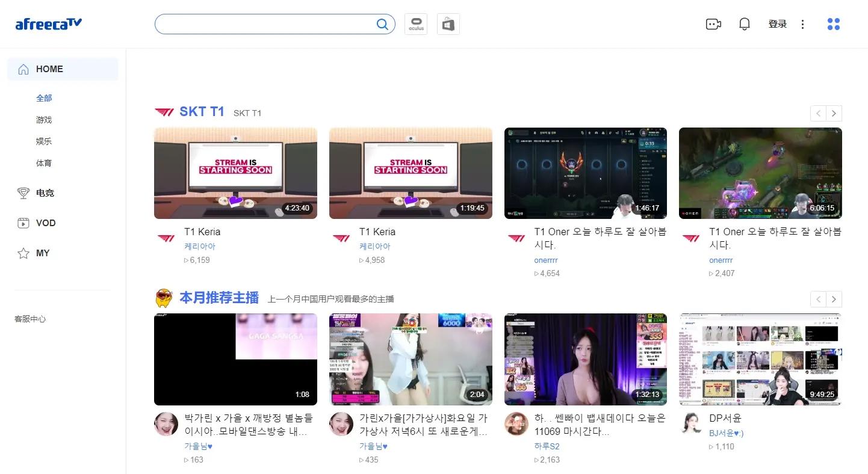Open the notifications bell

[745, 24]
